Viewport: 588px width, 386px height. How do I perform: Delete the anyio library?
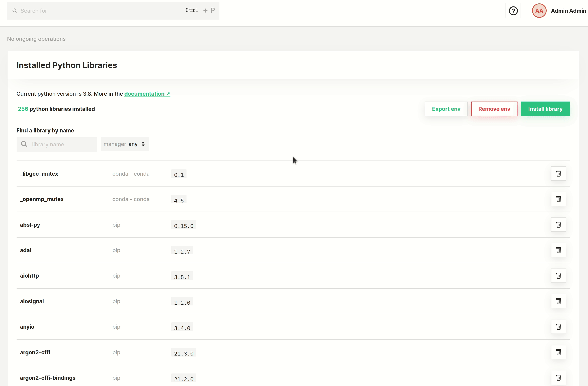pos(558,326)
